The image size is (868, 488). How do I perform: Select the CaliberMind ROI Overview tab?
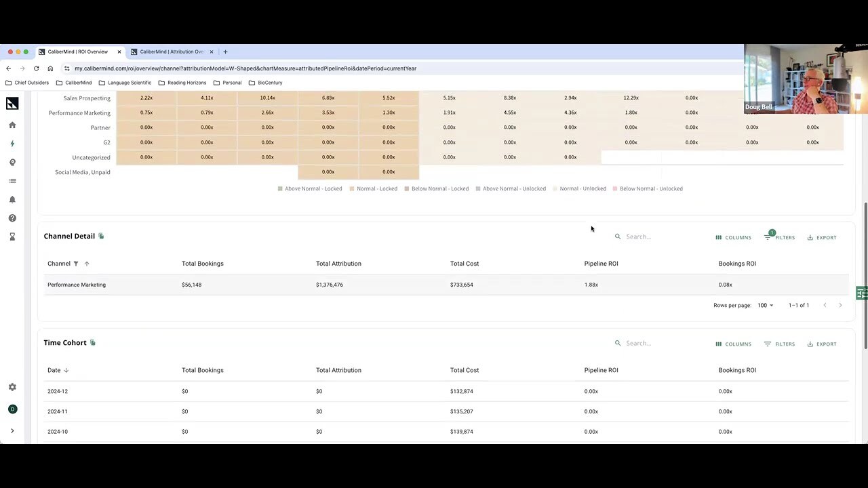(x=77, y=52)
